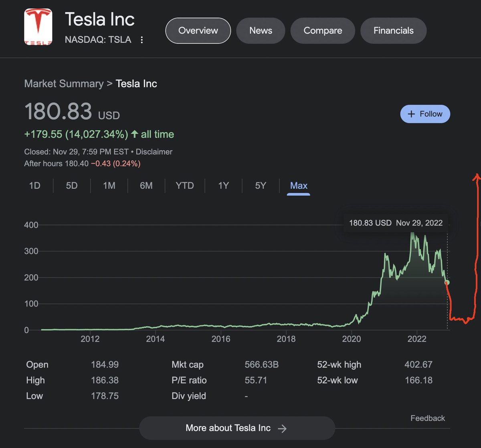Open the Financials tab
Image resolution: width=481 pixels, height=448 pixels.
coord(394,30)
